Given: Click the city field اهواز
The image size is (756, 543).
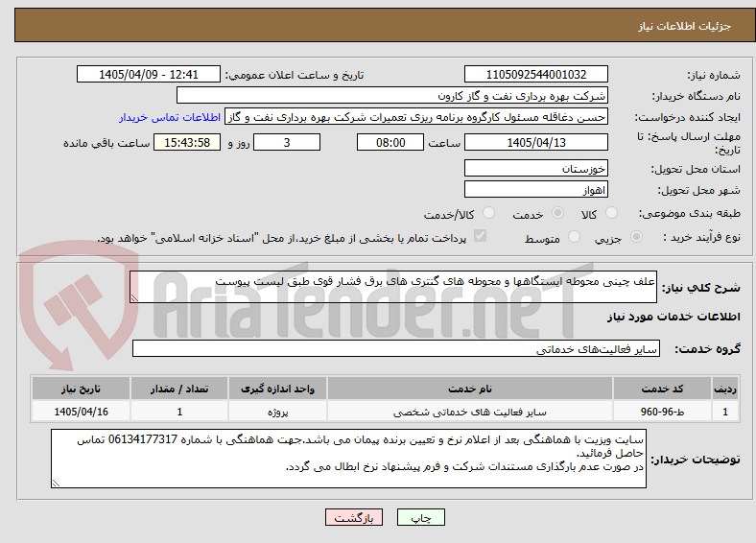Looking at the screenshot, I should 535,189.
